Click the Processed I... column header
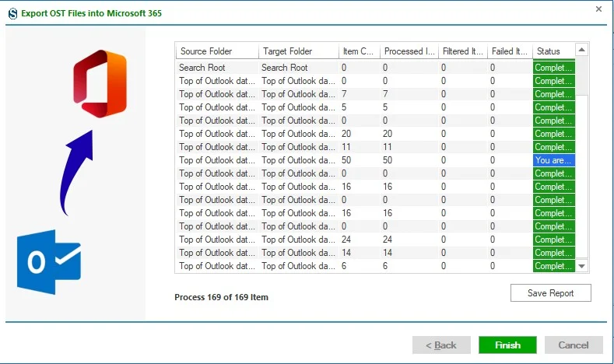Viewport: 614px width, 364px height. (x=409, y=51)
